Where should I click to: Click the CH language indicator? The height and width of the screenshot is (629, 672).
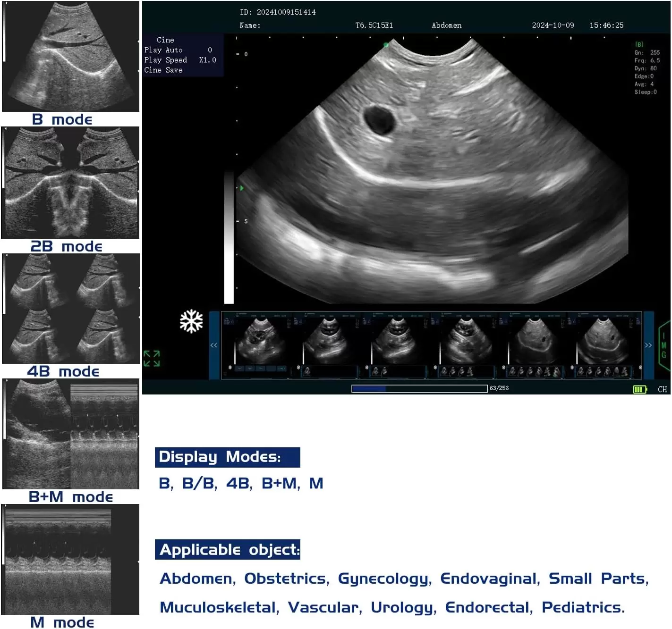[662, 389]
